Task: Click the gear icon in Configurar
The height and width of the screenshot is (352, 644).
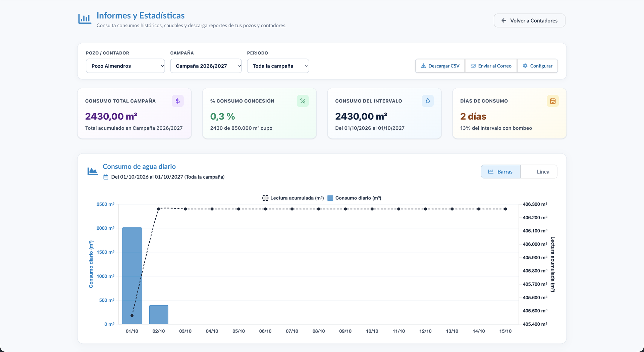Action: coord(525,66)
